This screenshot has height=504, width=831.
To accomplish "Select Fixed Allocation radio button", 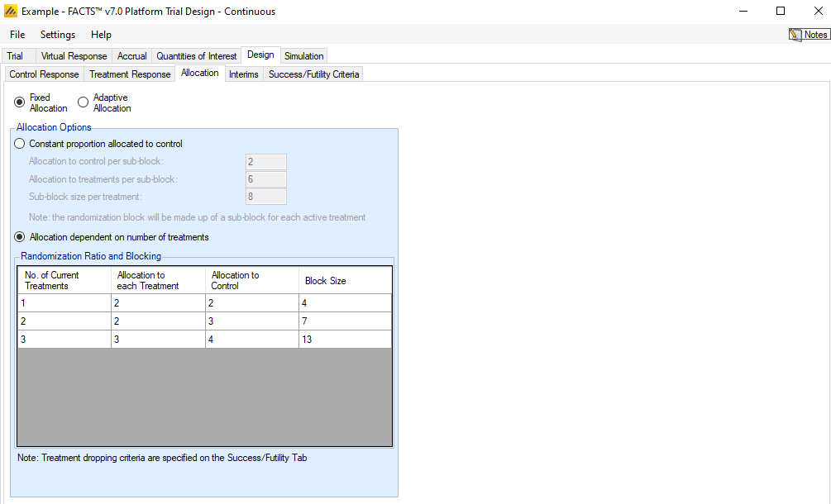I will click(x=20, y=102).
